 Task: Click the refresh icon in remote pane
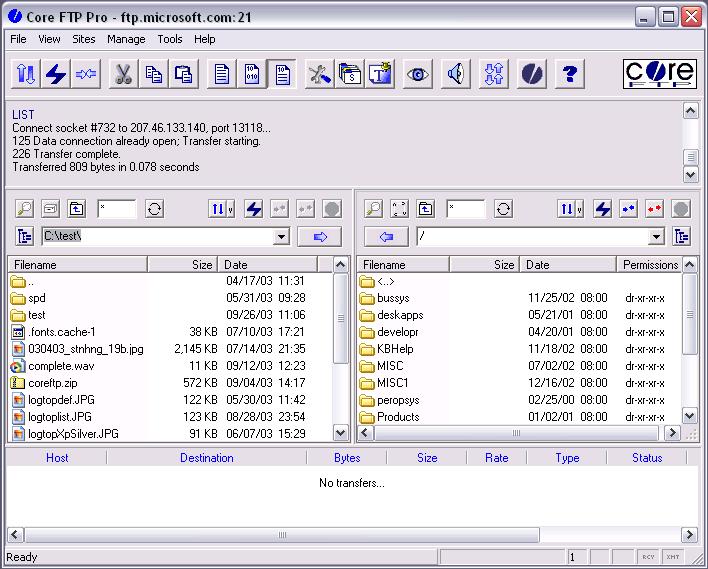(x=503, y=209)
